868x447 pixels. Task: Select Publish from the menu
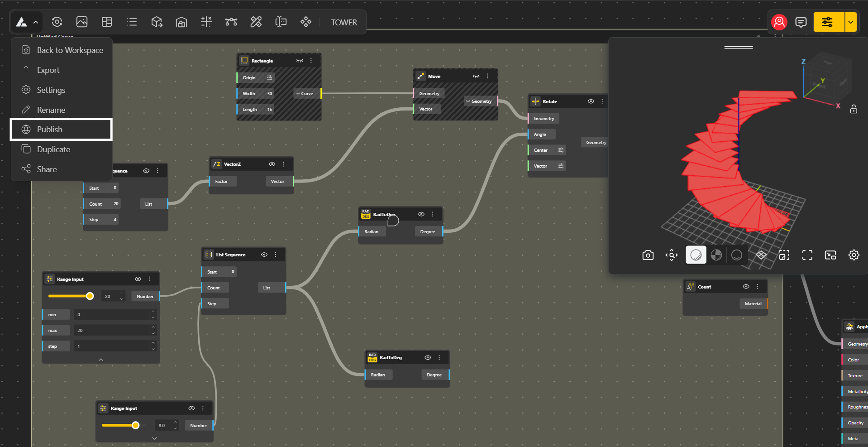[x=50, y=130]
